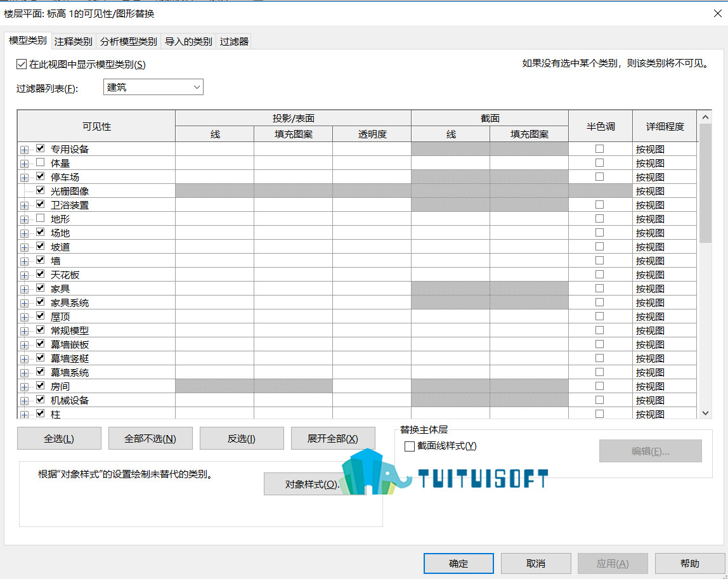Screen dimensions: 728x579
Task: Enable 半色调 for the 墙 row
Action: click(599, 260)
